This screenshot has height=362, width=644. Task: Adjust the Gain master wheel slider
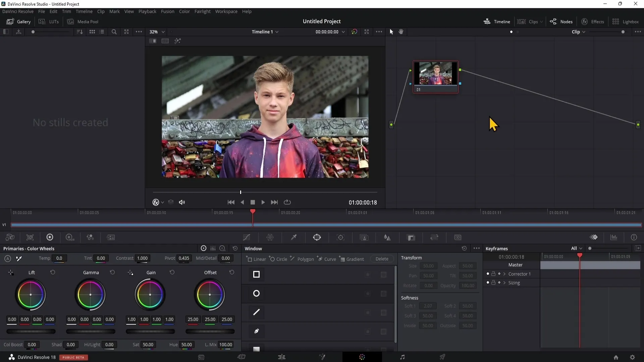click(150, 331)
